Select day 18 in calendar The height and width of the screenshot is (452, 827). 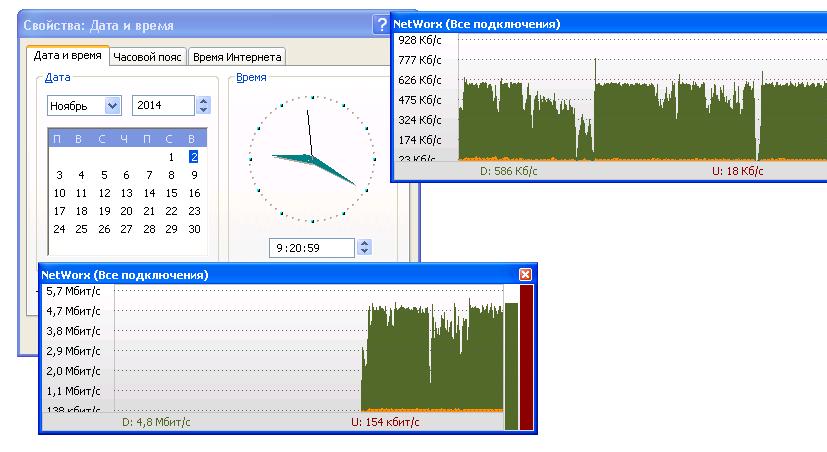coord(81,211)
